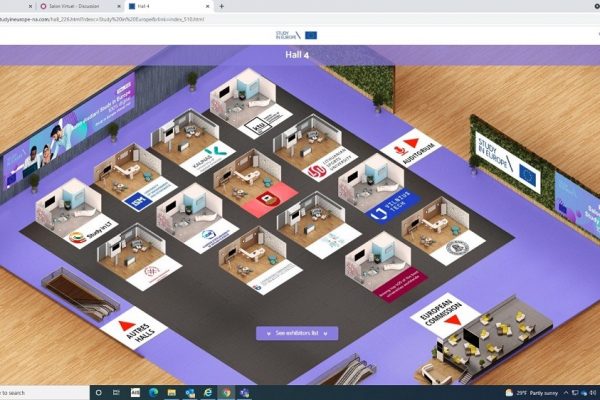Go to the Auditorium sign
600x400 pixels.
click(411, 149)
